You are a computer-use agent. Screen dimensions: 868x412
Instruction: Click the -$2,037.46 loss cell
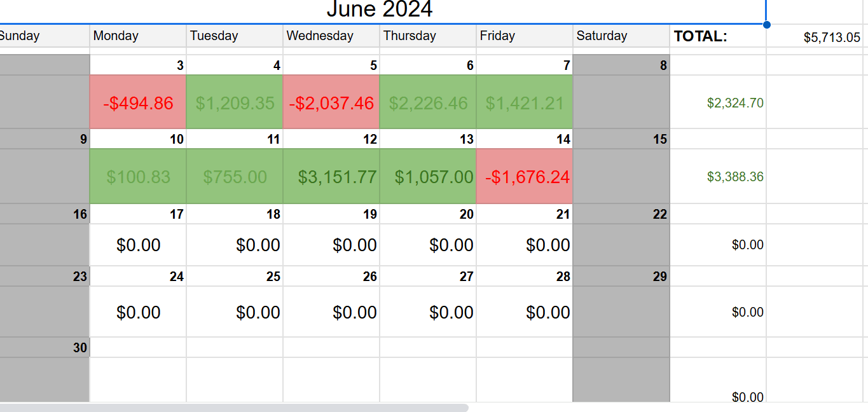tap(331, 102)
